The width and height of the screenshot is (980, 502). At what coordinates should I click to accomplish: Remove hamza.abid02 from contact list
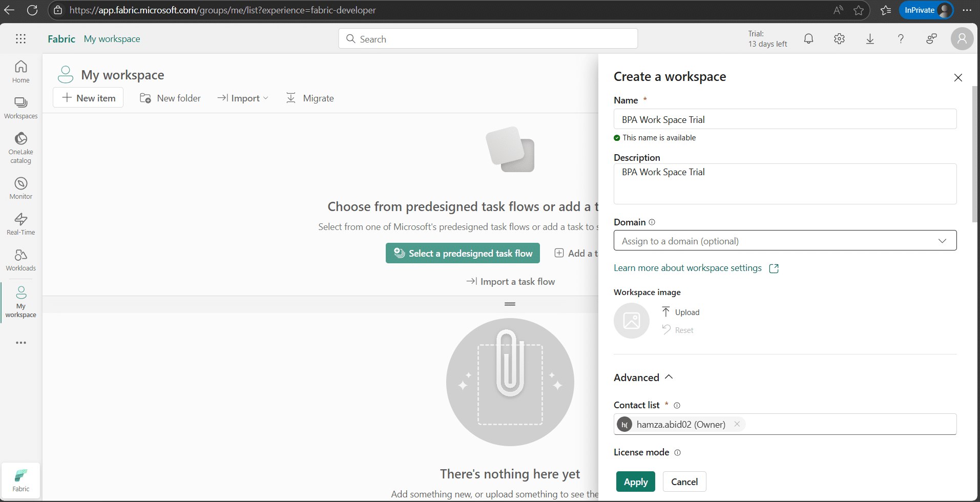pos(737,424)
